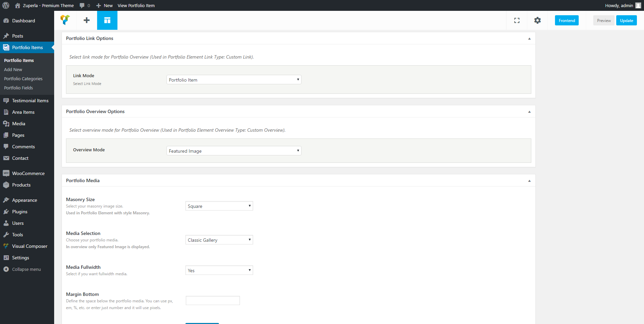Click the Margin Bottom input field

click(213, 300)
